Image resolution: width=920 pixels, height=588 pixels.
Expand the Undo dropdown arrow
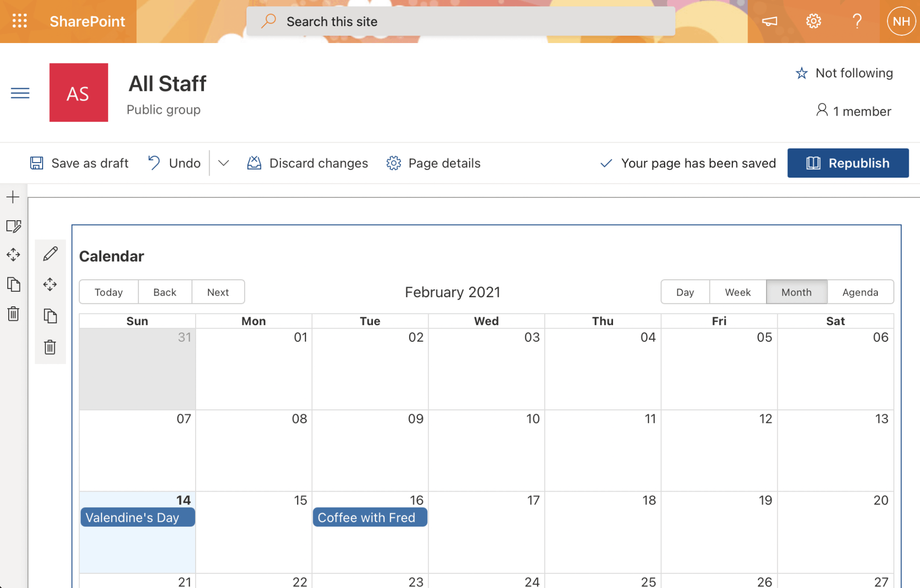(223, 163)
